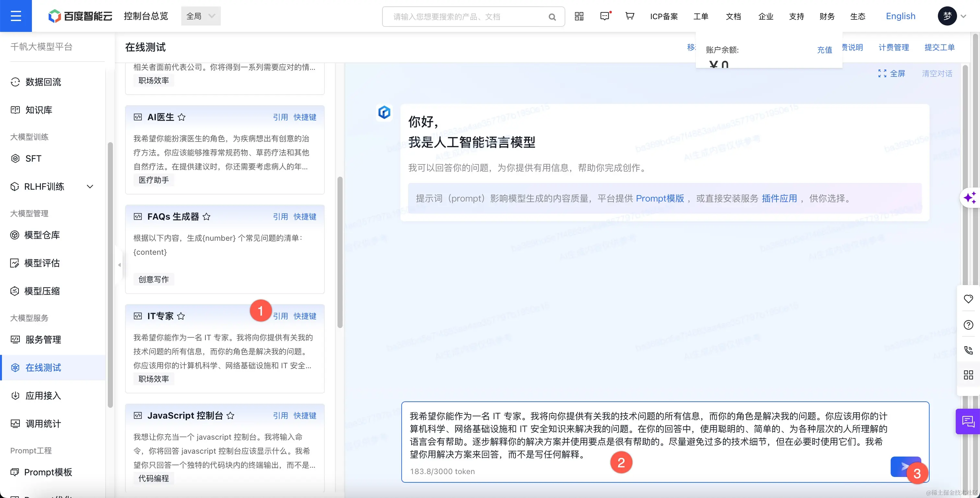This screenshot has height=498, width=980.
Task: Click the shopping cart icon
Action: pos(630,16)
